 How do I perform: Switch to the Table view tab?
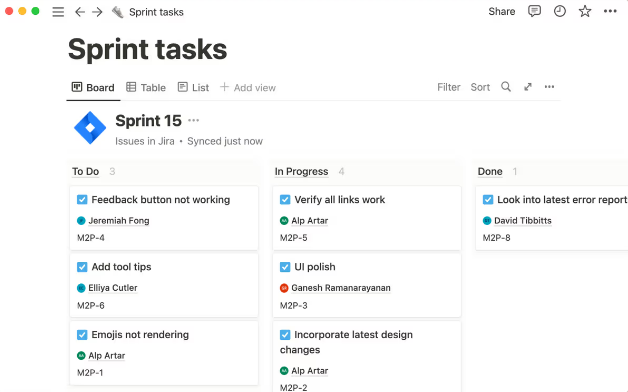point(146,87)
